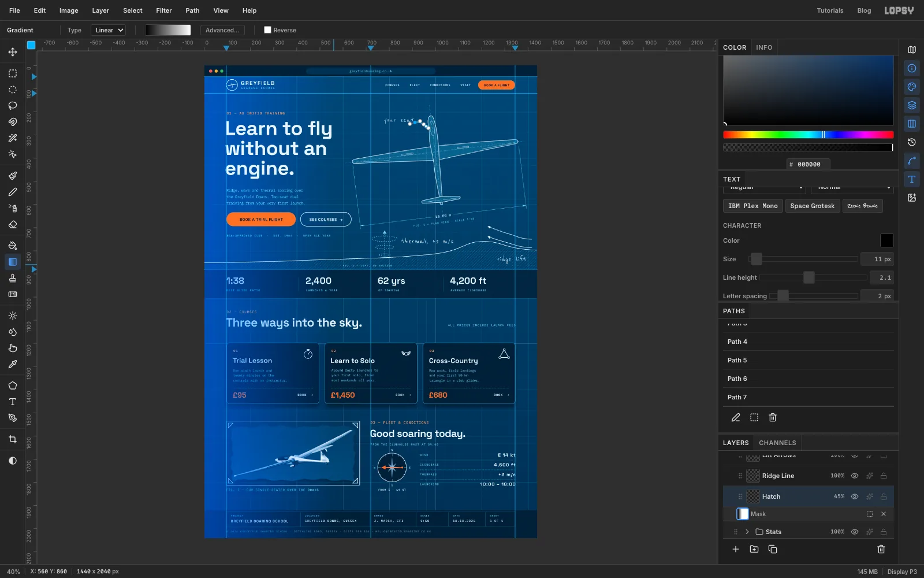Choose the IBM Plex Mono font
The height and width of the screenshot is (578, 924).
click(x=753, y=206)
